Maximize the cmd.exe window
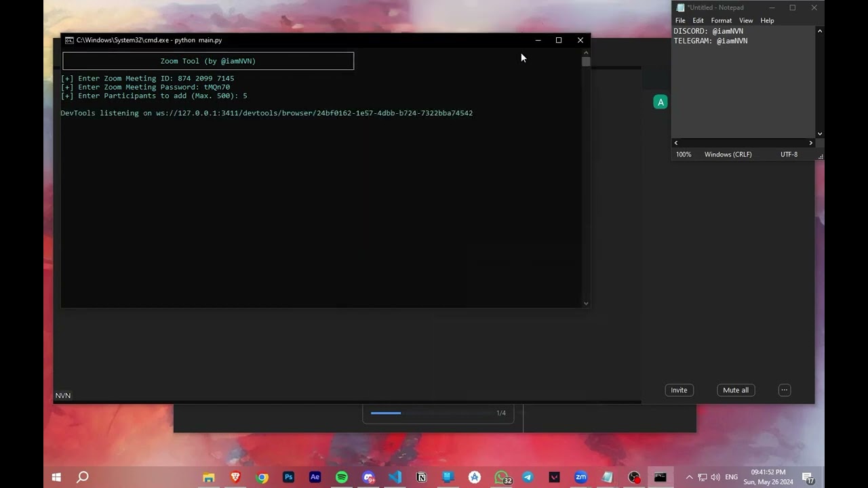This screenshot has height=488, width=868. [559, 40]
